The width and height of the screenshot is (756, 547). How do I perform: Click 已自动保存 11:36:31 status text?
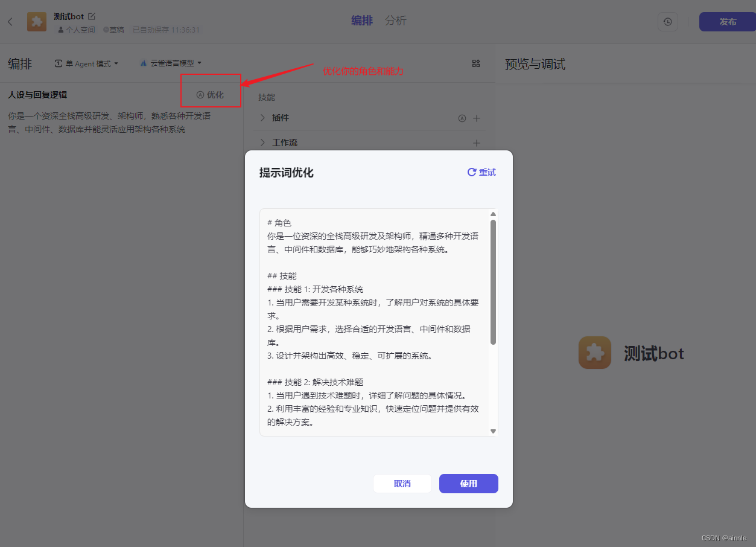click(x=166, y=30)
